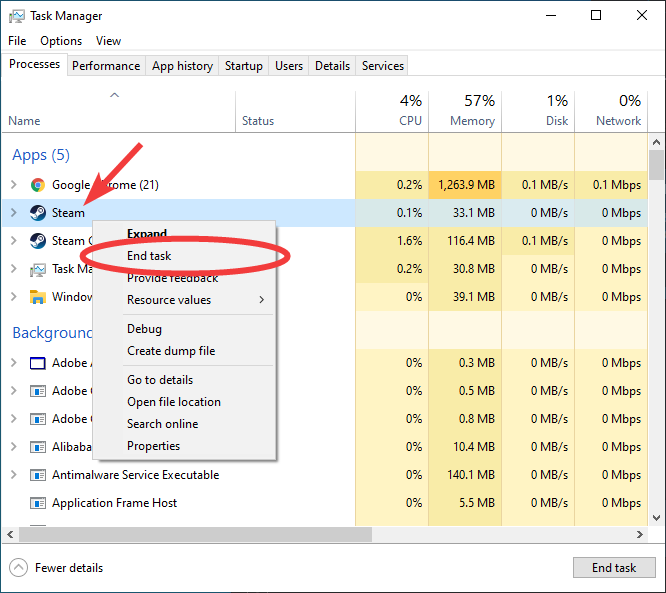The image size is (666, 593).
Task: Click the Fewer details link
Action: click(x=69, y=568)
